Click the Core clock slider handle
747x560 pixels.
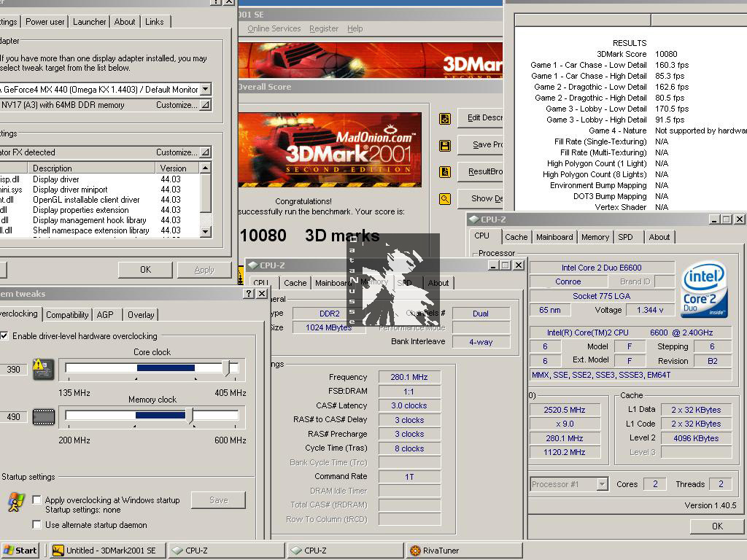coord(226,368)
